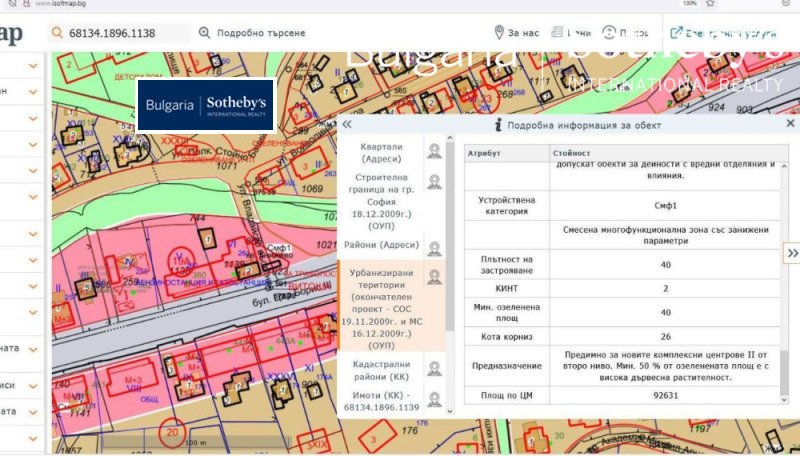This screenshot has height=456, width=800.
Task: Click the Bulgaria Sotheby's logo on the map
Action: [206, 106]
